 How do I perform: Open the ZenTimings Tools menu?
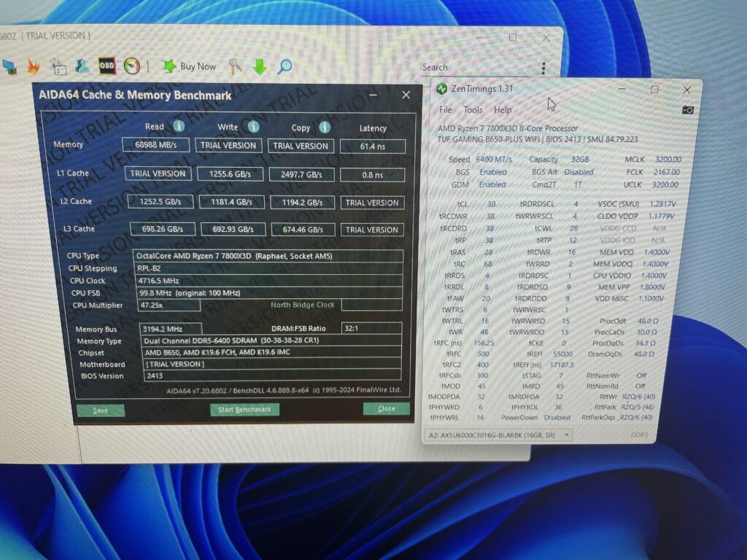tap(473, 110)
